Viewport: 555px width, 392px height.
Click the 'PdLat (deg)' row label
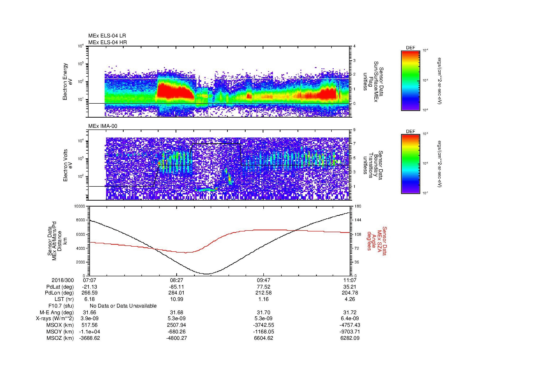tap(60, 287)
